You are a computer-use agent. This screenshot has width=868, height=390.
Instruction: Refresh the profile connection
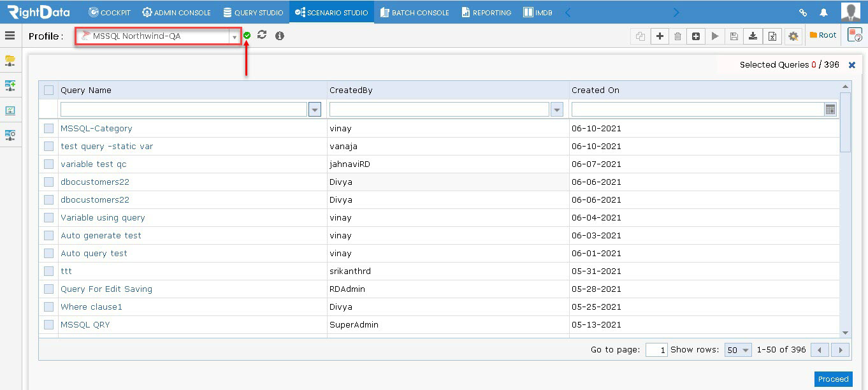pos(262,35)
